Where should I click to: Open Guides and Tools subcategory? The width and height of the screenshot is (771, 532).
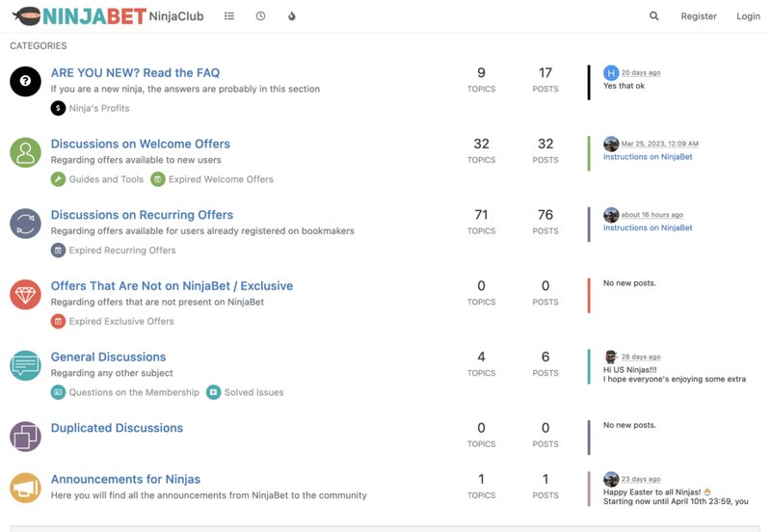(x=97, y=179)
